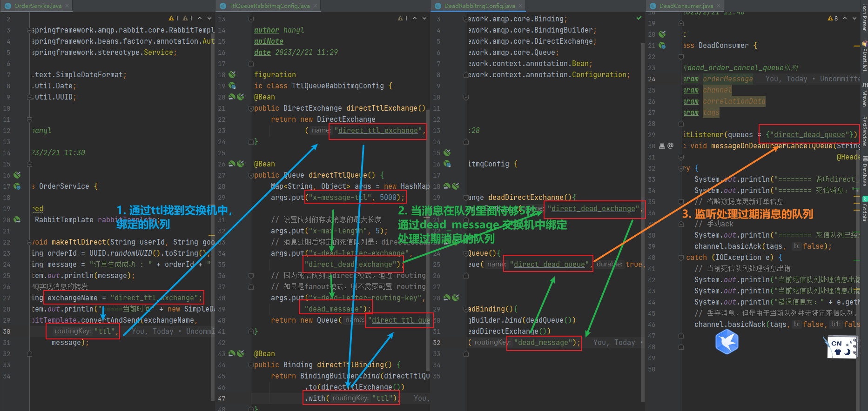The width and height of the screenshot is (868, 411).
Task: Open the 8-warnings indicator in DeadConsumer editor
Action: point(833,18)
